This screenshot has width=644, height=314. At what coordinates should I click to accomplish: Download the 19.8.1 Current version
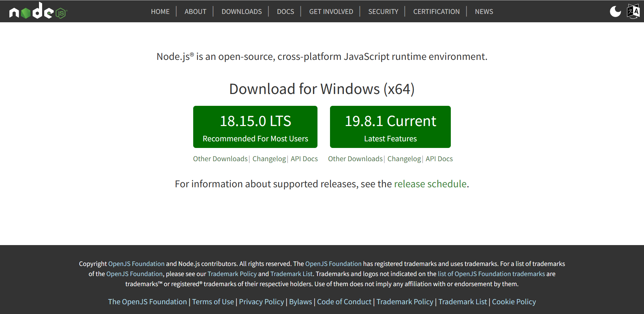coord(390,127)
